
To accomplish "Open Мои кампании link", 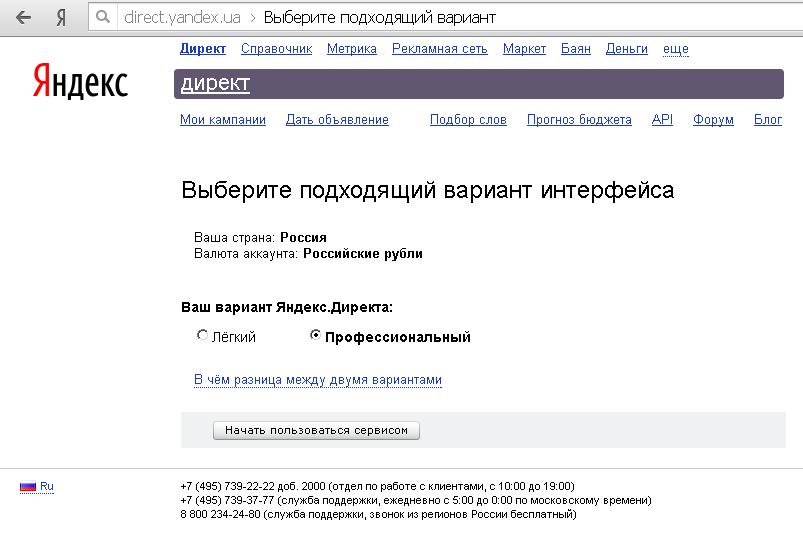I will [223, 119].
